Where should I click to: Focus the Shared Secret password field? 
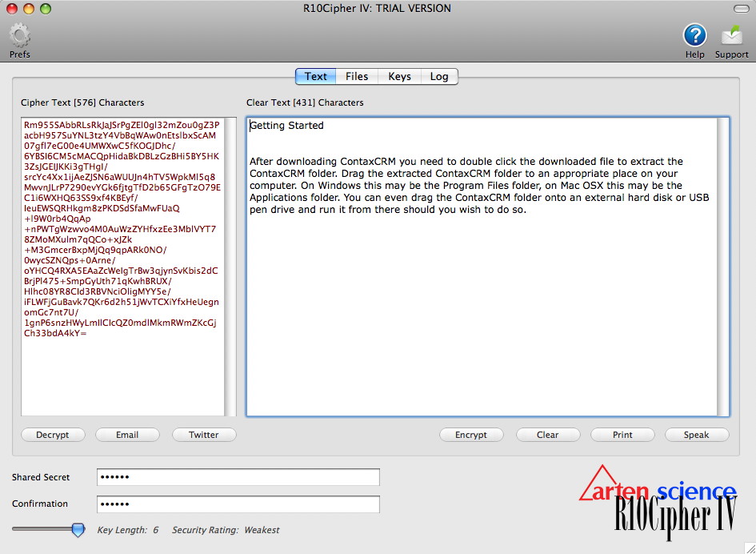(238, 477)
